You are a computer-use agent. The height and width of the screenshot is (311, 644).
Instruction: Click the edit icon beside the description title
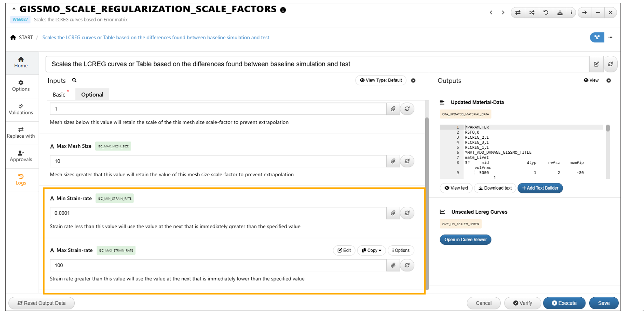596,64
